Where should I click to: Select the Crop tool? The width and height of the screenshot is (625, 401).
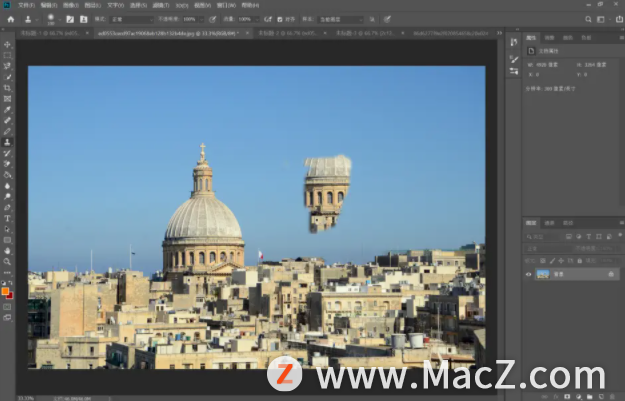(x=7, y=88)
